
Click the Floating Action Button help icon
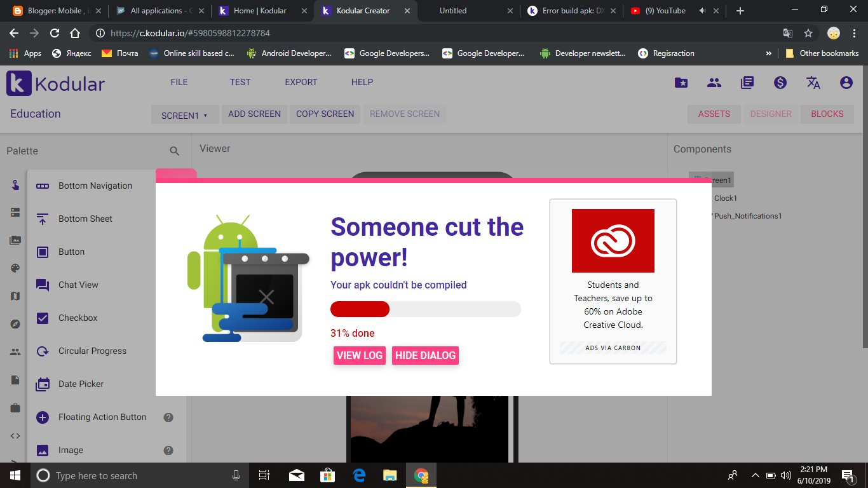pos(168,417)
